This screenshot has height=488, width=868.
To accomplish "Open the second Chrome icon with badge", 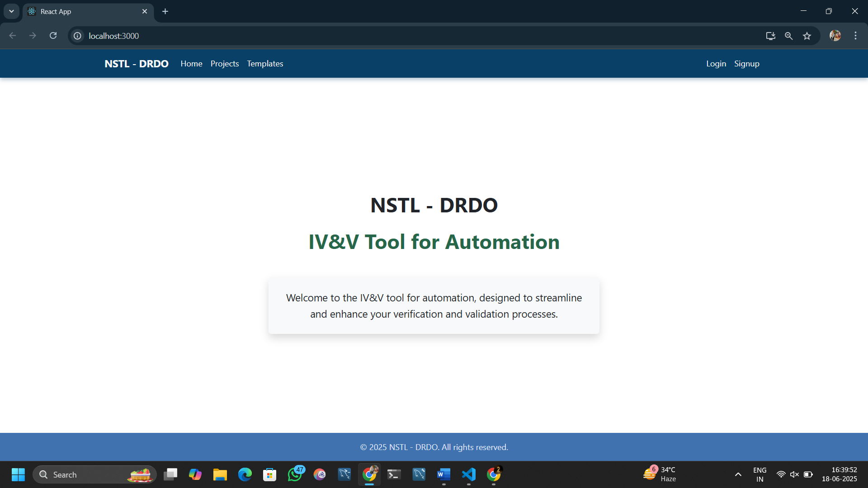I will click(x=494, y=474).
